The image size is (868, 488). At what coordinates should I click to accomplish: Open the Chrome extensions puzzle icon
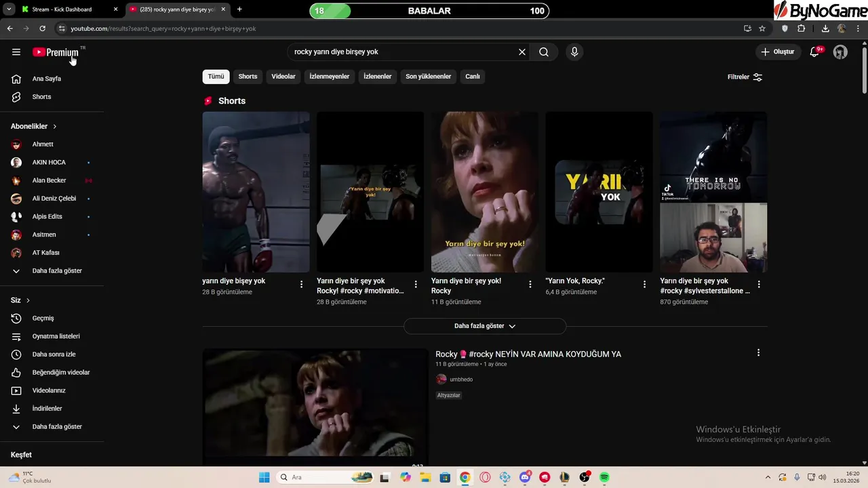(x=802, y=28)
